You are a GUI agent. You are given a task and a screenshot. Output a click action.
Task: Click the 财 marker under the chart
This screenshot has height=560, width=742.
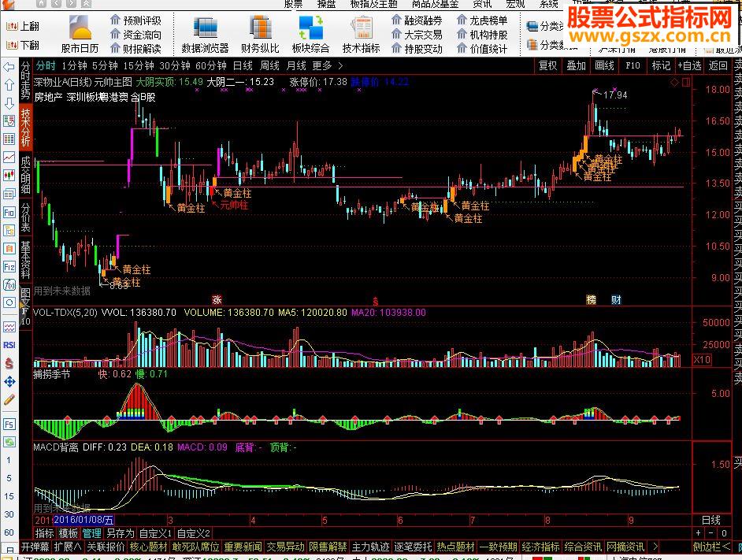point(616,299)
